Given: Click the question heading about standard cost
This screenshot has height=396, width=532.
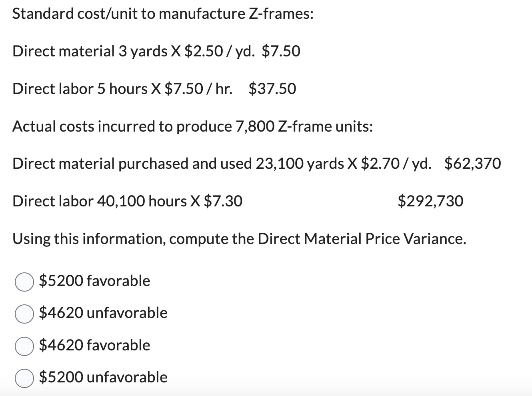Looking at the screenshot, I should coord(162,14).
